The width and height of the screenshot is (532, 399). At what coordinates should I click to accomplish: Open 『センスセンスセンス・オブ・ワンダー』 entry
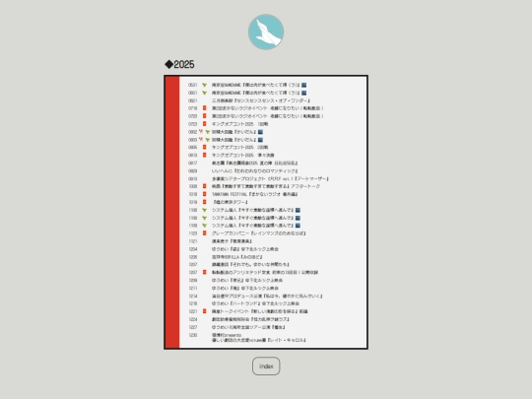point(260,100)
